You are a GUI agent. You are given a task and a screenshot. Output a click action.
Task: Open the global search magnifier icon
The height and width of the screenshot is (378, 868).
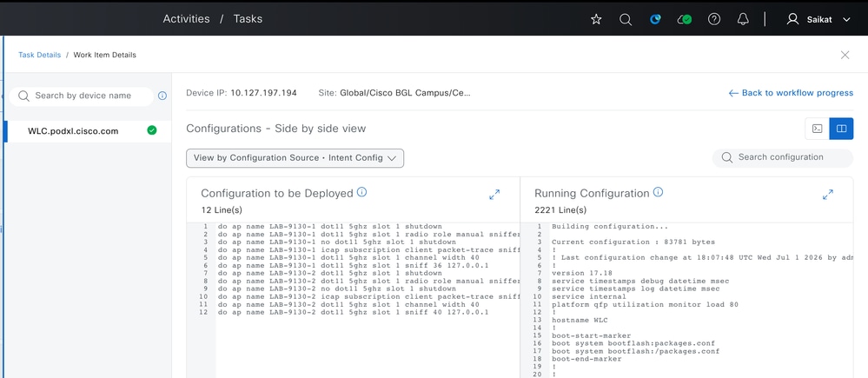[626, 19]
